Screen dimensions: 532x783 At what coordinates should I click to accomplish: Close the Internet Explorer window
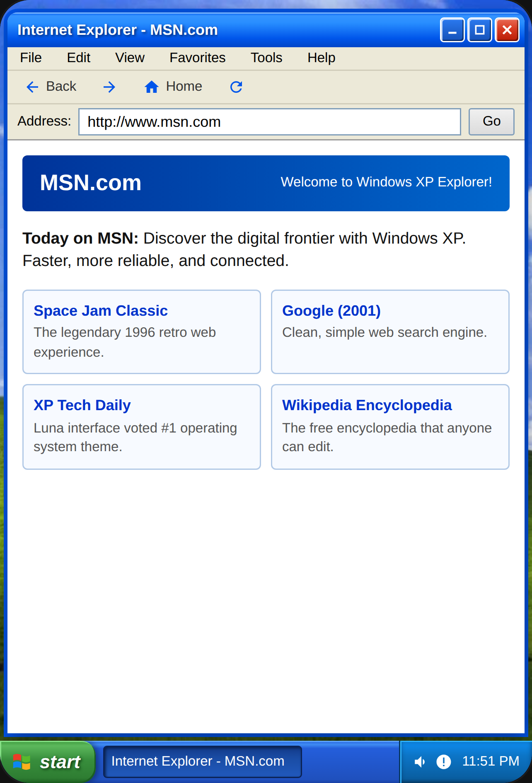[507, 30]
